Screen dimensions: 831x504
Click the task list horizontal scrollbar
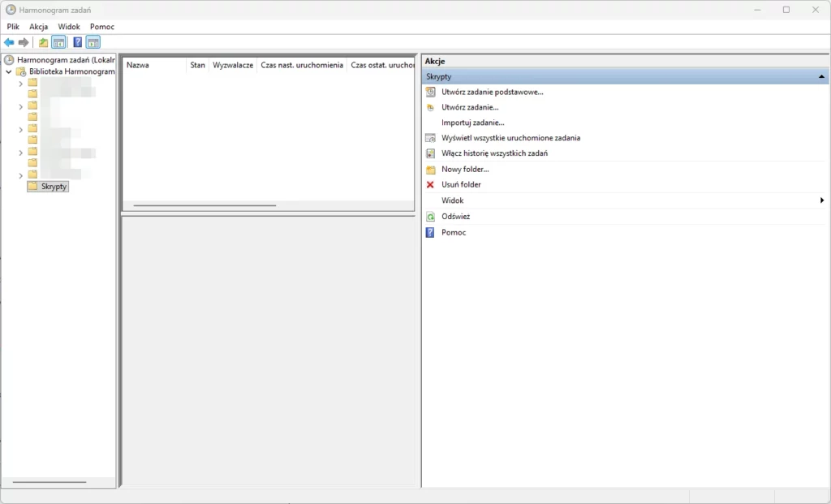point(205,205)
